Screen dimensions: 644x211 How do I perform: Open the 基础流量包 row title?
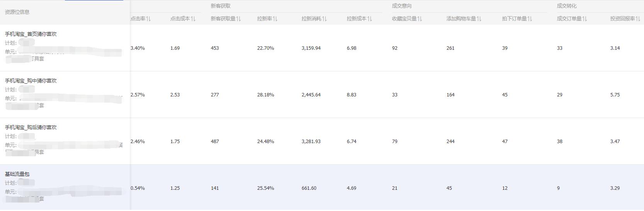17,174
